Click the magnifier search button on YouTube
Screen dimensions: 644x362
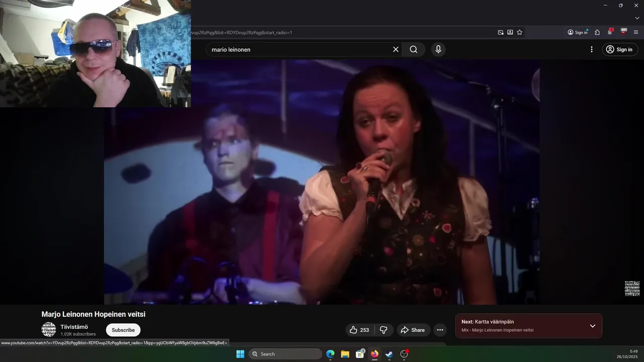(x=414, y=49)
